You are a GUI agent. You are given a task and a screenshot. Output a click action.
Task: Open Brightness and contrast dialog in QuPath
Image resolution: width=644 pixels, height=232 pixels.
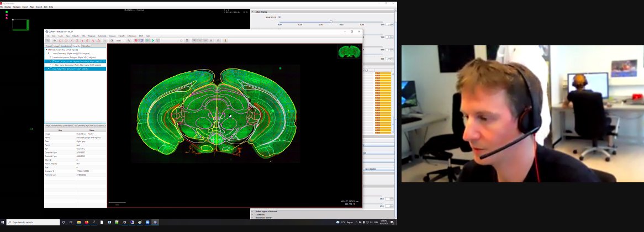coord(112,41)
